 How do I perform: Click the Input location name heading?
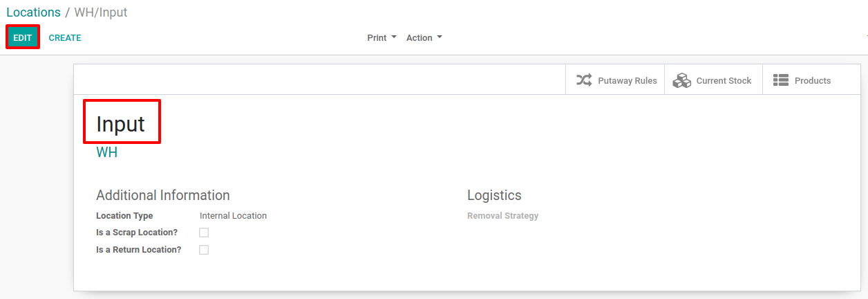click(120, 124)
